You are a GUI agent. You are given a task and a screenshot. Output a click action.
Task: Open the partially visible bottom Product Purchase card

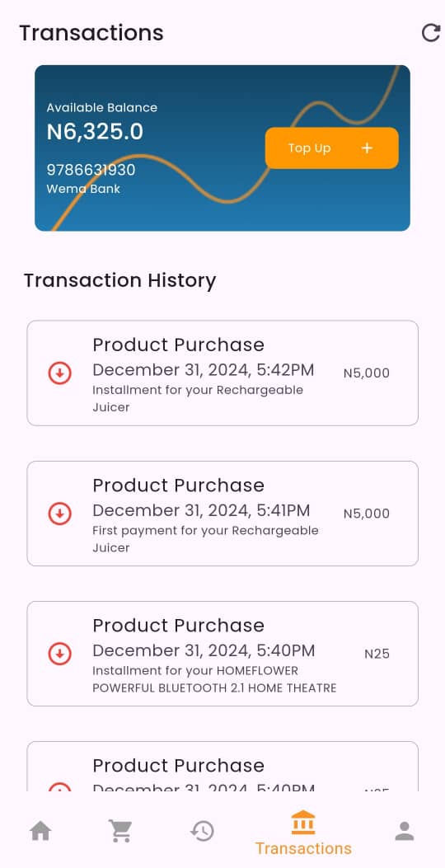pyautogui.click(x=222, y=766)
